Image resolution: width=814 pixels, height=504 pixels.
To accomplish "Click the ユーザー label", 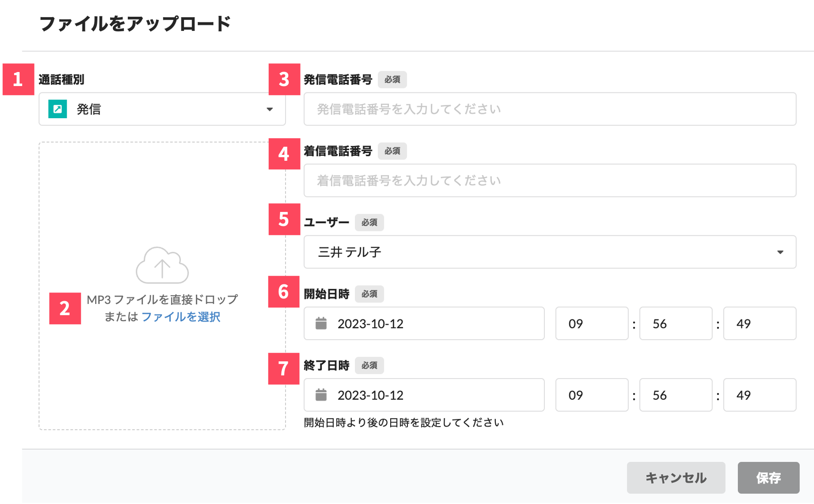I will (326, 222).
